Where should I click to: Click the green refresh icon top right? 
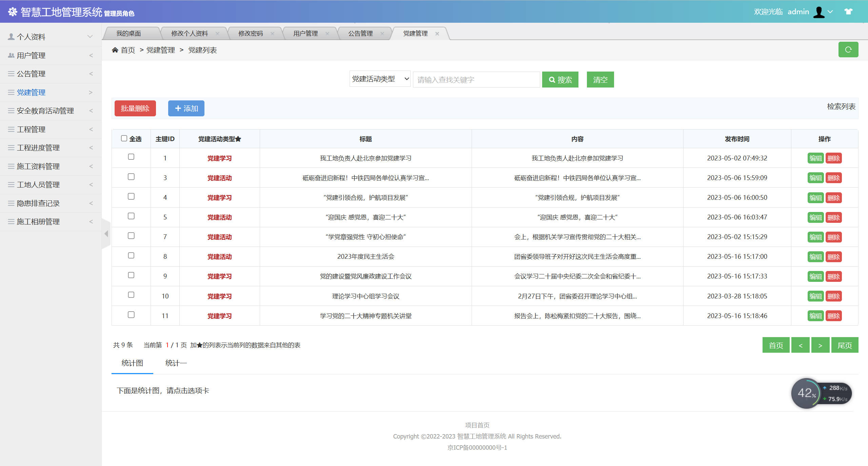[x=849, y=50]
